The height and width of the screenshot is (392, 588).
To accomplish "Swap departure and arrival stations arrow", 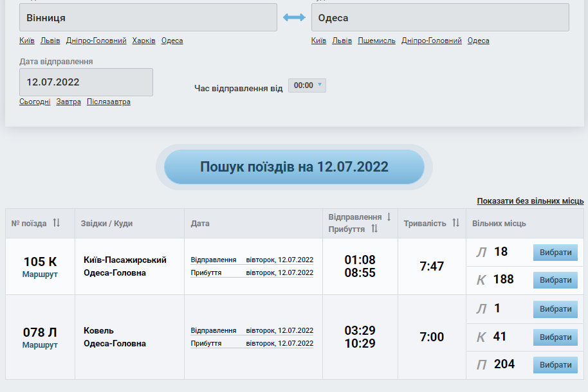I will (x=294, y=18).
